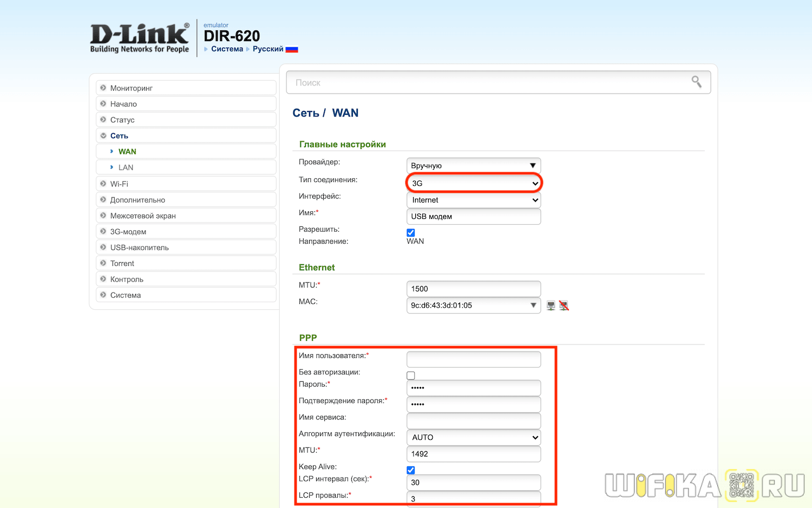Click the arrow icon beside Статус

click(103, 120)
